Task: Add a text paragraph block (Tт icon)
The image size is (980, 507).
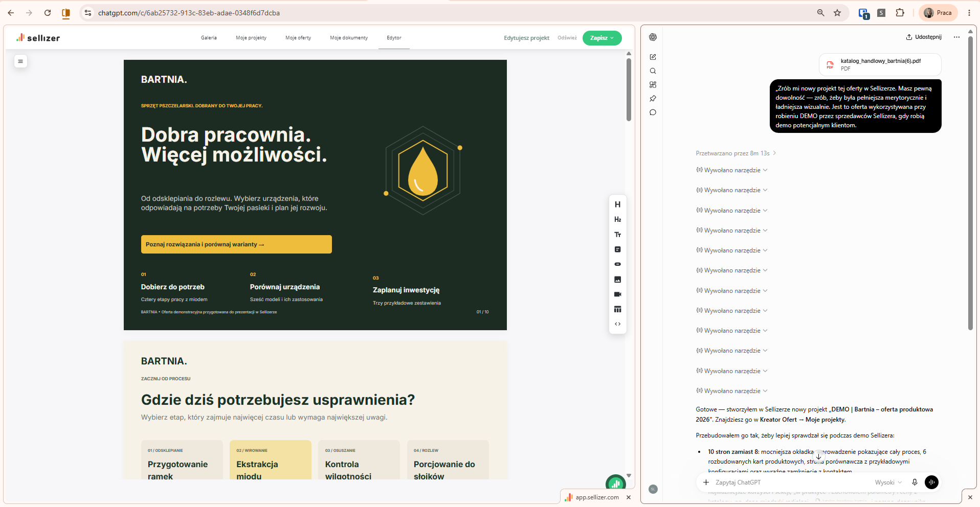Action: click(617, 235)
